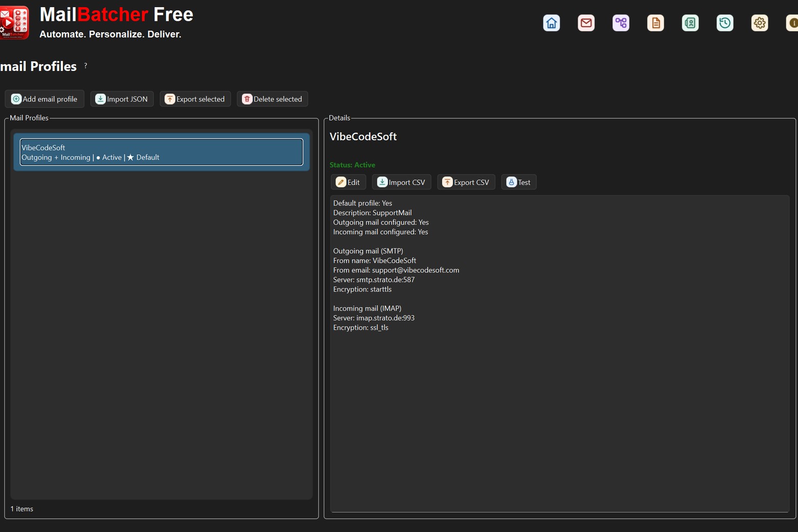This screenshot has width=798, height=532.
Task: Open the info icon at top right
Action: click(792, 23)
